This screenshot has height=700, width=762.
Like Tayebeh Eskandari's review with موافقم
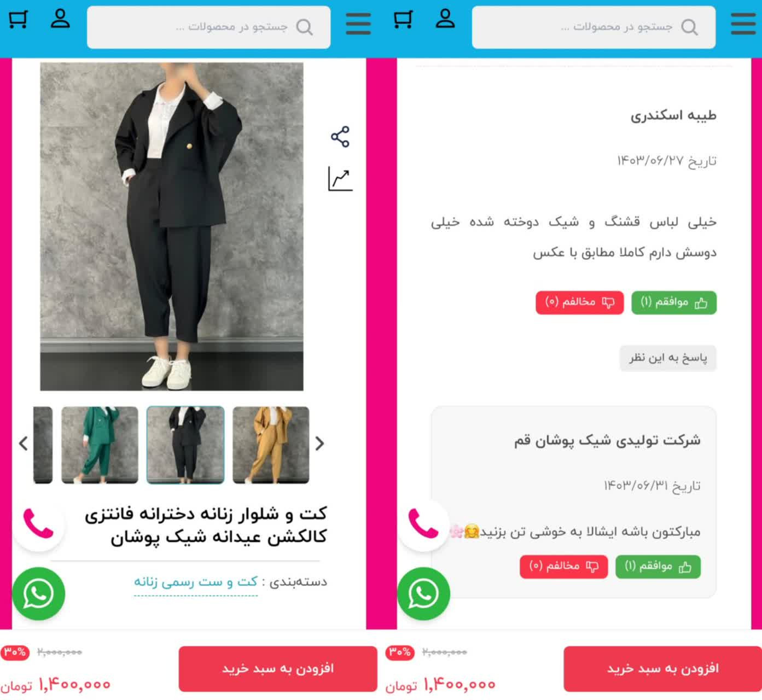(674, 302)
